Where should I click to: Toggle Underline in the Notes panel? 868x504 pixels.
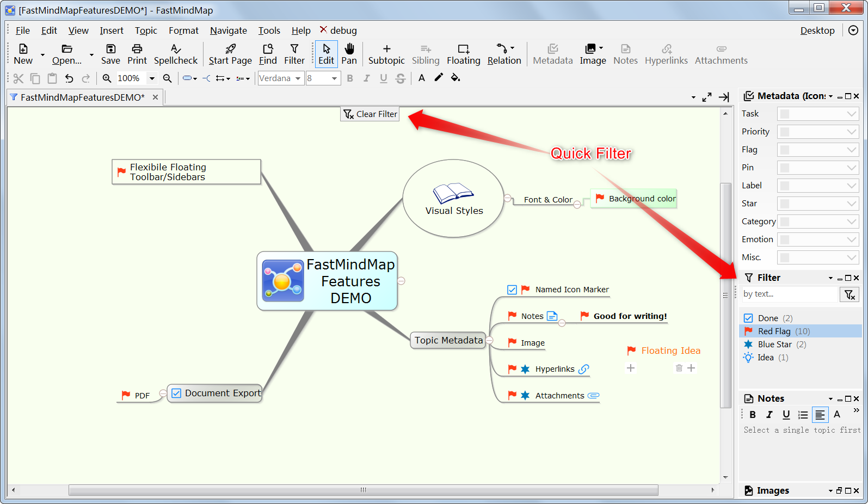[x=786, y=415]
